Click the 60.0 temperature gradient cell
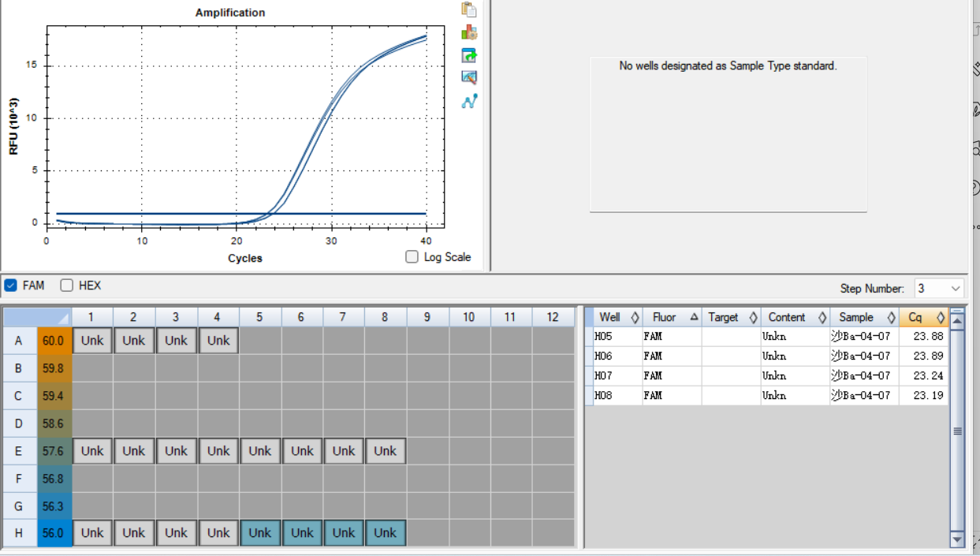 (x=54, y=341)
